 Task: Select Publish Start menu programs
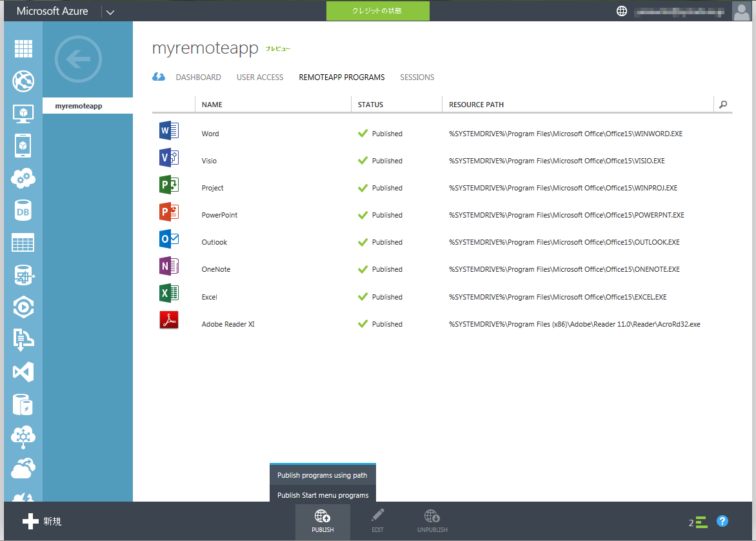323,495
